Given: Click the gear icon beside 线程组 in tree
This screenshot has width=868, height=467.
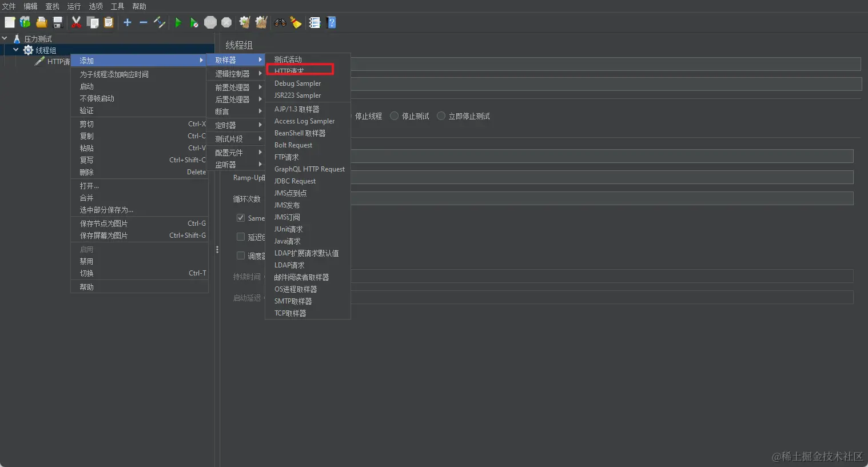Looking at the screenshot, I should tap(28, 50).
